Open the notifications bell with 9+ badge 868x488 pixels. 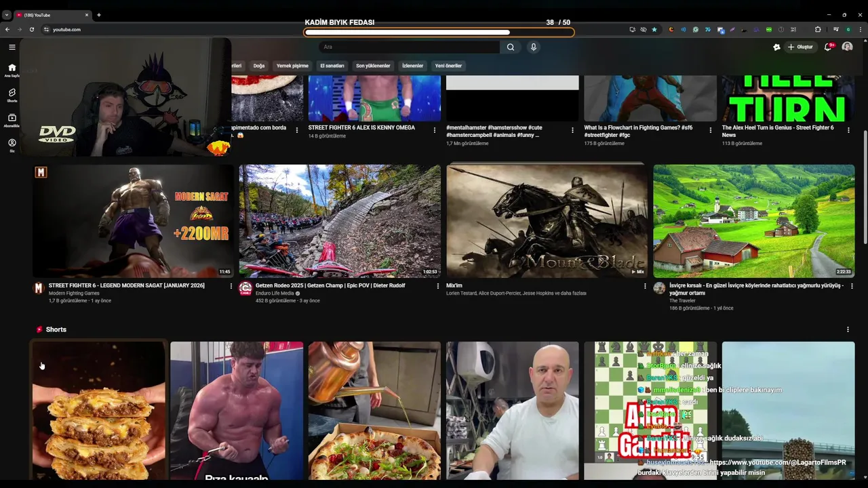click(828, 47)
